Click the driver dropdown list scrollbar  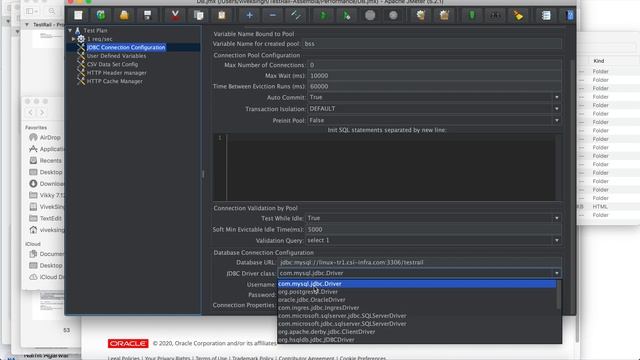[559, 295]
